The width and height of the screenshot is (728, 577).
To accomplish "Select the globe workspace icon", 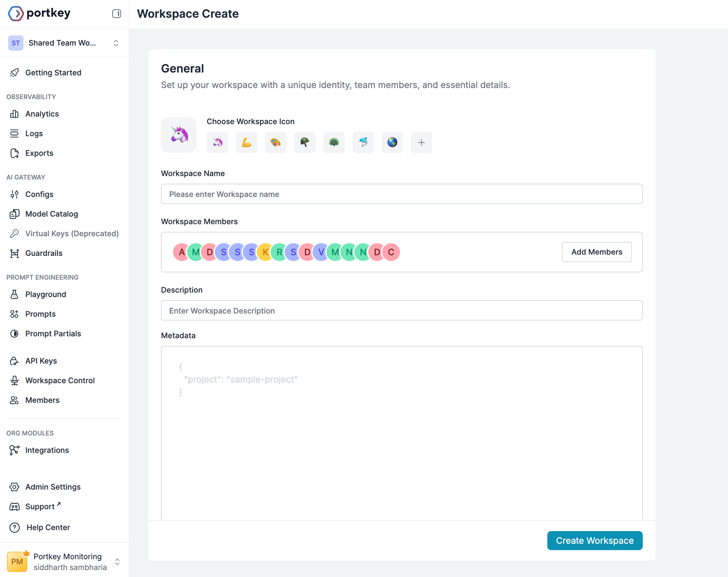I will pos(392,143).
